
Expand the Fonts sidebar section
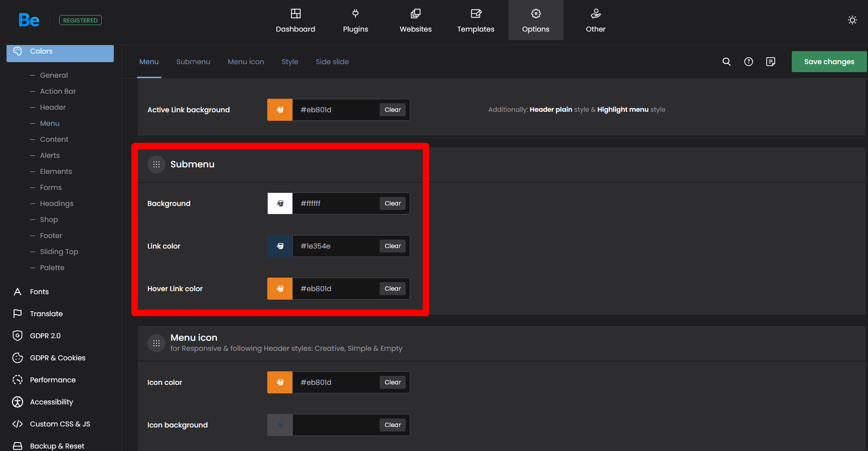click(39, 292)
